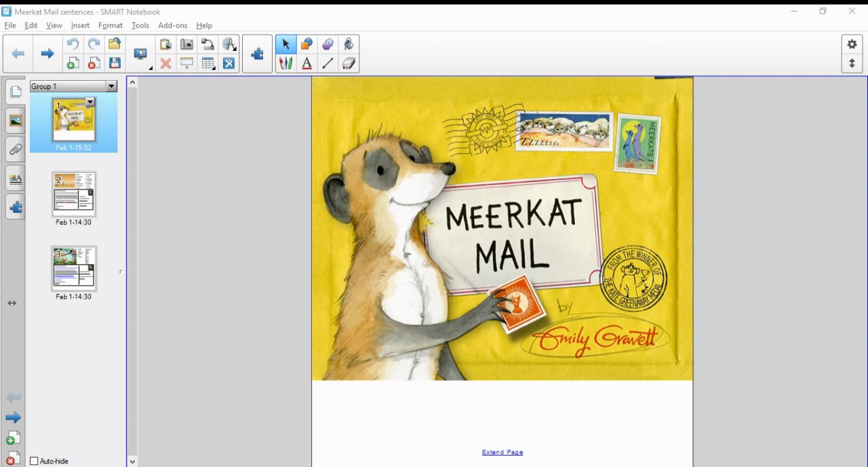This screenshot has height=467, width=868.
Task: Open the Screen Capture camera tool
Action: [x=186, y=44]
